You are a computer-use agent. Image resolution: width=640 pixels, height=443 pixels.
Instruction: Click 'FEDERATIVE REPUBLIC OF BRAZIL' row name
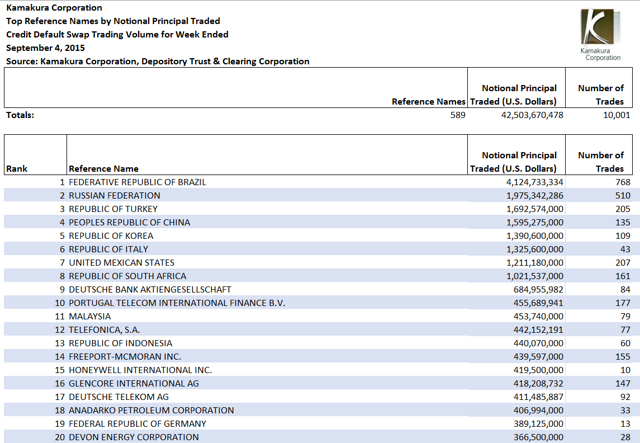pyautogui.click(x=137, y=182)
